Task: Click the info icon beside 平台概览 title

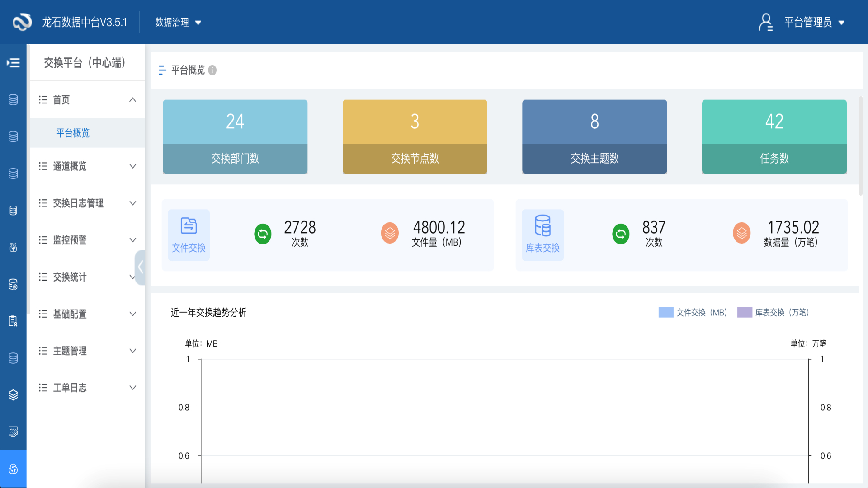Action: (x=212, y=70)
